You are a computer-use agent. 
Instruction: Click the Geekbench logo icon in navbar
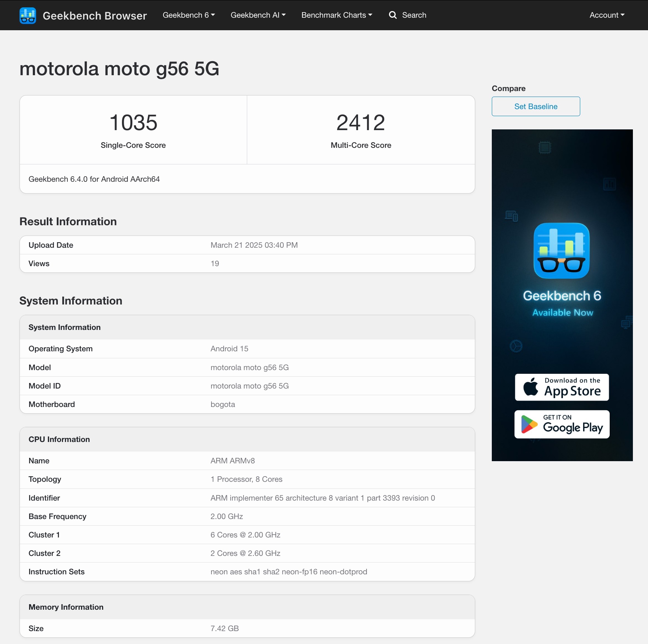coord(28,15)
